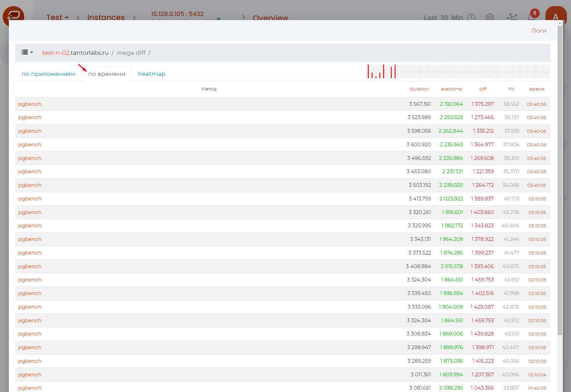Open the test-n-02.tantorlabs.ru breadcrumb link
Image resolution: width=571 pixels, height=392 pixels.
tap(75, 53)
